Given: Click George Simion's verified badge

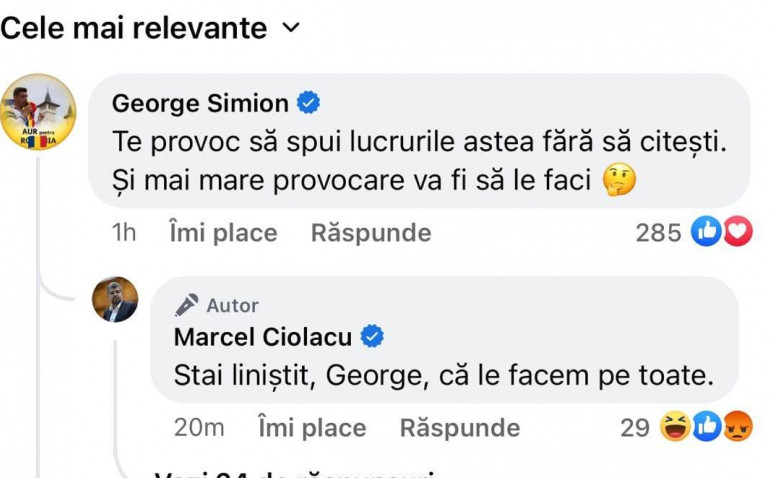Looking at the screenshot, I should click(308, 103).
